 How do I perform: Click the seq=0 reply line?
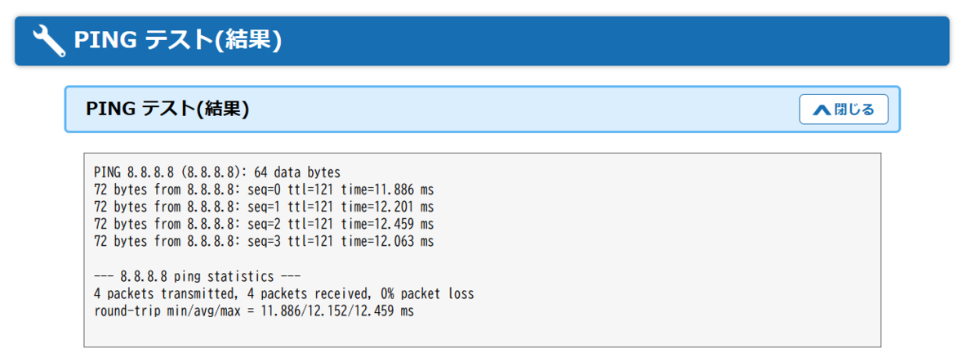click(x=264, y=190)
